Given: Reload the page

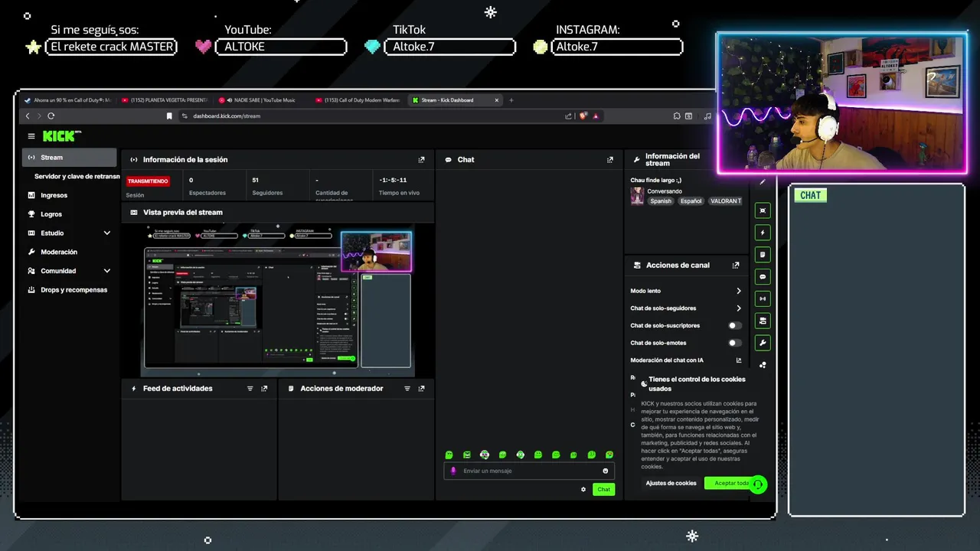Looking at the screenshot, I should [51, 116].
